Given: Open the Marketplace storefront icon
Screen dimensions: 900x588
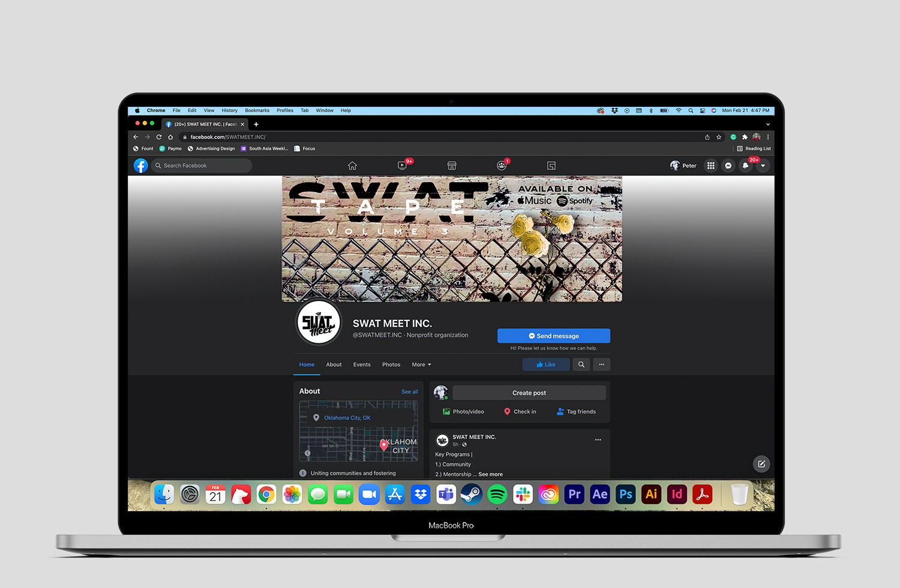Looking at the screenshot, I should tap(452, 166).
